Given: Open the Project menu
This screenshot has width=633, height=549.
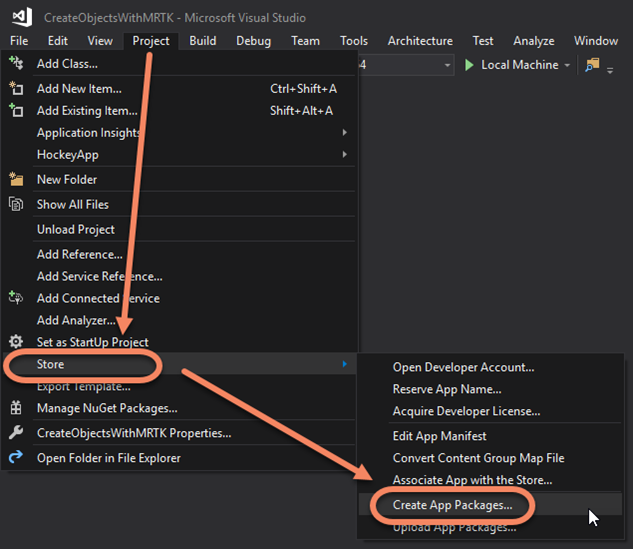Looking at the screenshot, I should [151, 41].
